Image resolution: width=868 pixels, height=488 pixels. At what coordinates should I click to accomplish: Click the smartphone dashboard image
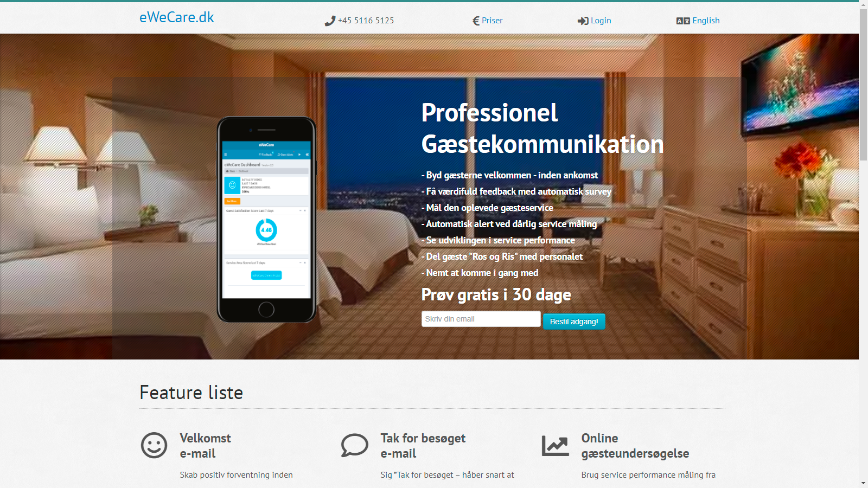pyautogui.click(x=266, y=220)
